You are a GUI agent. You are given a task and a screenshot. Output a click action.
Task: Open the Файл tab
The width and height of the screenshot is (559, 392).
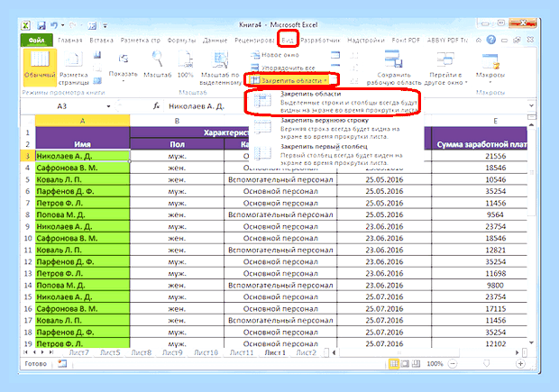(37, 40)
